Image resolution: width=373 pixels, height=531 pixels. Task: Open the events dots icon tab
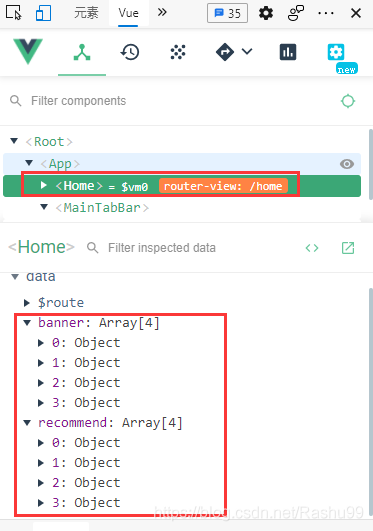(x=178, y=52)
